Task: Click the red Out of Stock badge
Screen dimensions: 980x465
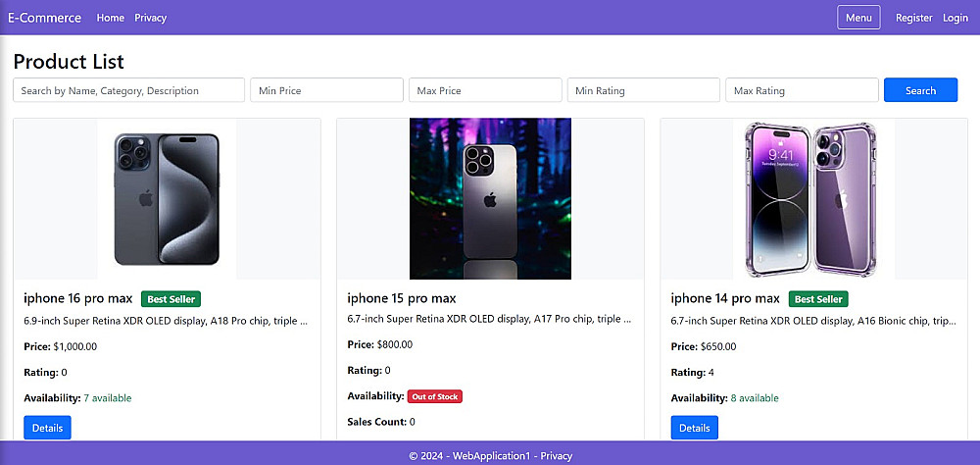Action: click(434, 396)
